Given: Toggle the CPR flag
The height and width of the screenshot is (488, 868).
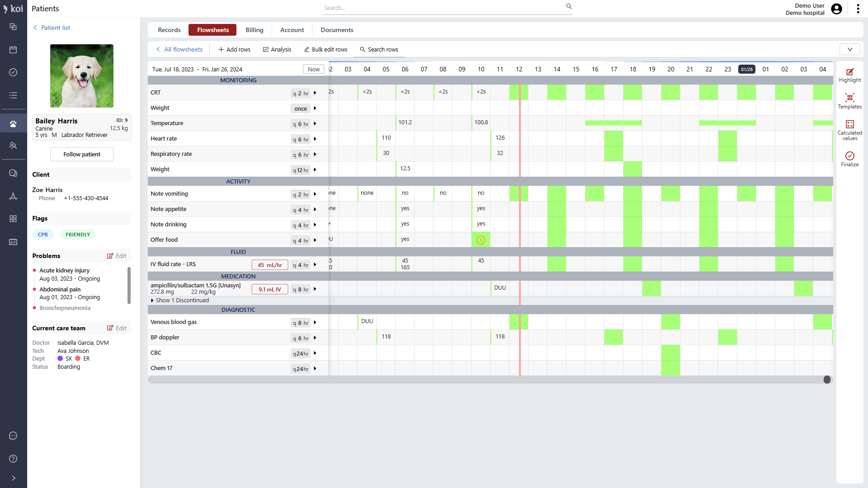Looking at the screenshot, I should click(x=42, y=234).
